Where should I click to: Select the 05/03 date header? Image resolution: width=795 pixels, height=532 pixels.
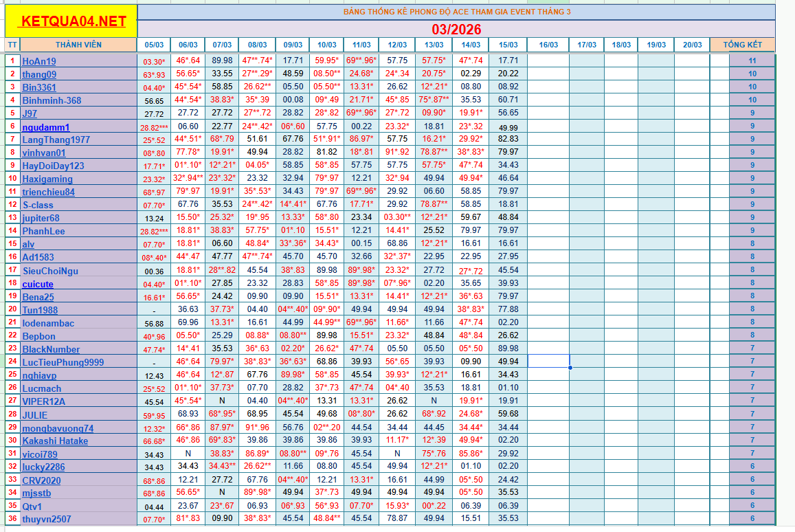(154, 45)
